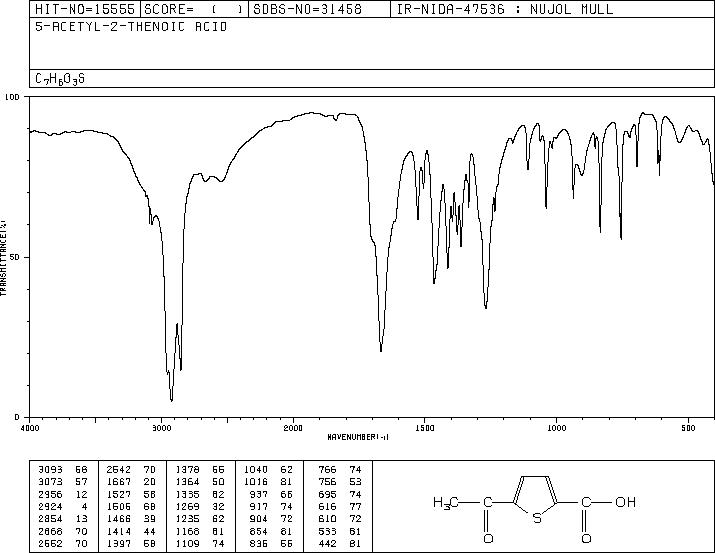Click the WAVENUMBER x-axis label
715x553 pixels.
tap(358, 437)
